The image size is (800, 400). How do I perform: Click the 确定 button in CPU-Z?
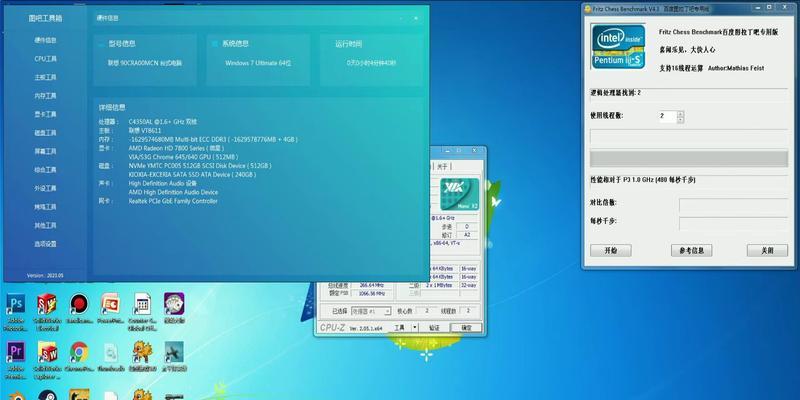click(466, 328)
